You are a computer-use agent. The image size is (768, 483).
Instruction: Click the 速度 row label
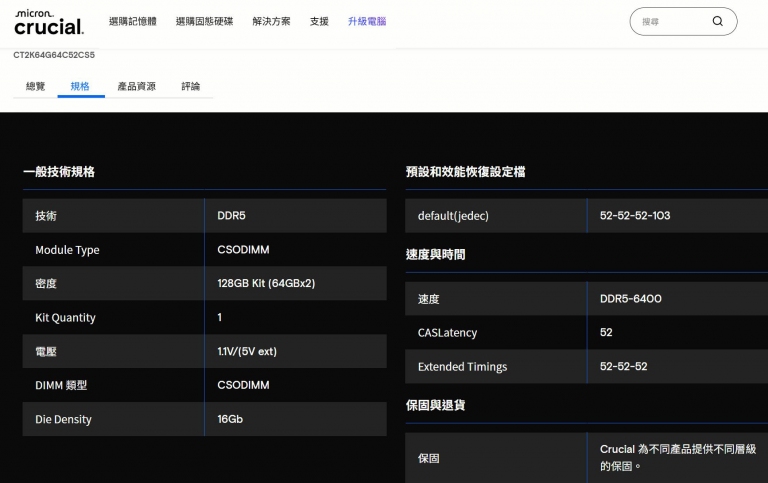[429, 299]
